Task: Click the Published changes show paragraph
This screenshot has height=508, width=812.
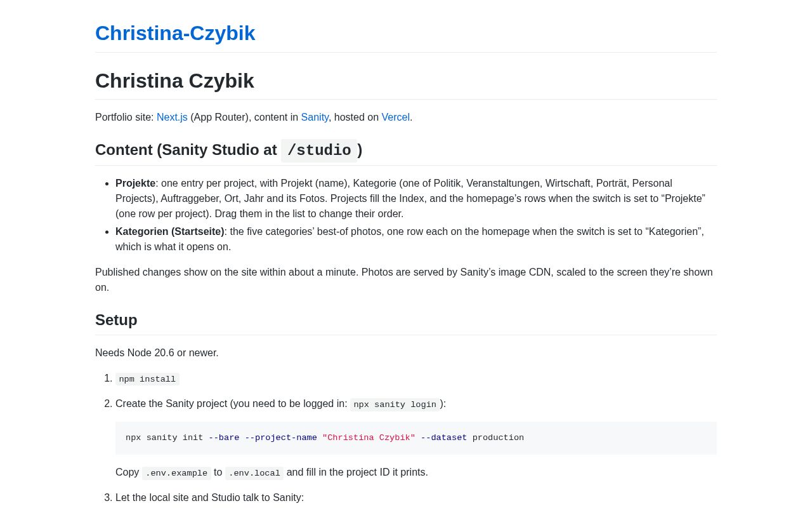Action: pyautogui.click(x=406, y=280)
